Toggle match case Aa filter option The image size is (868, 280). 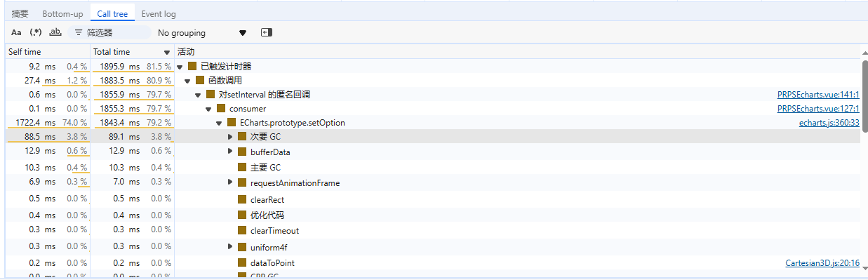pos(16,32)
